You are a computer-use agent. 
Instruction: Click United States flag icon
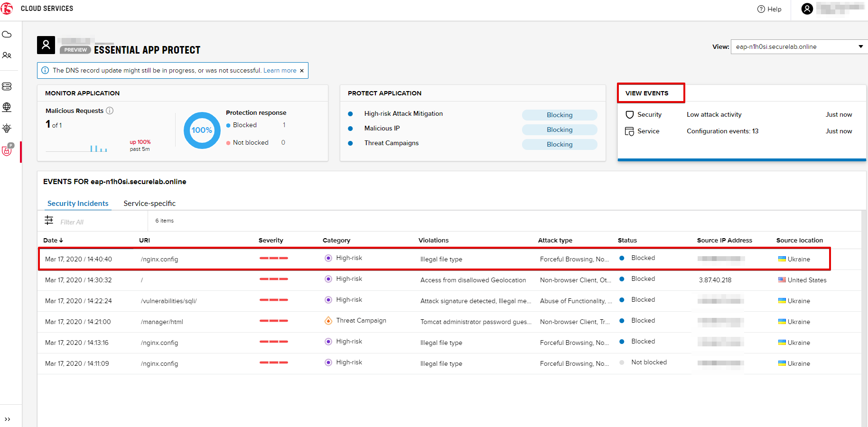click(782, 280)
